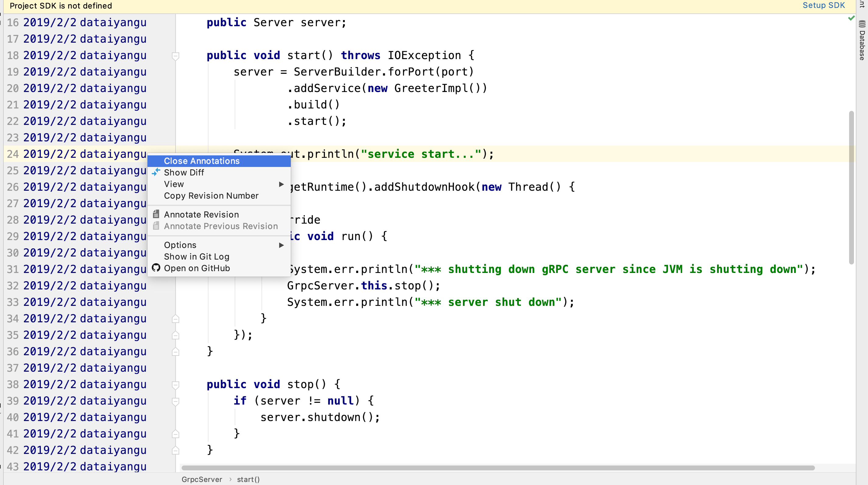Click the annotation on line 43
868x485 pixels.
85,466
